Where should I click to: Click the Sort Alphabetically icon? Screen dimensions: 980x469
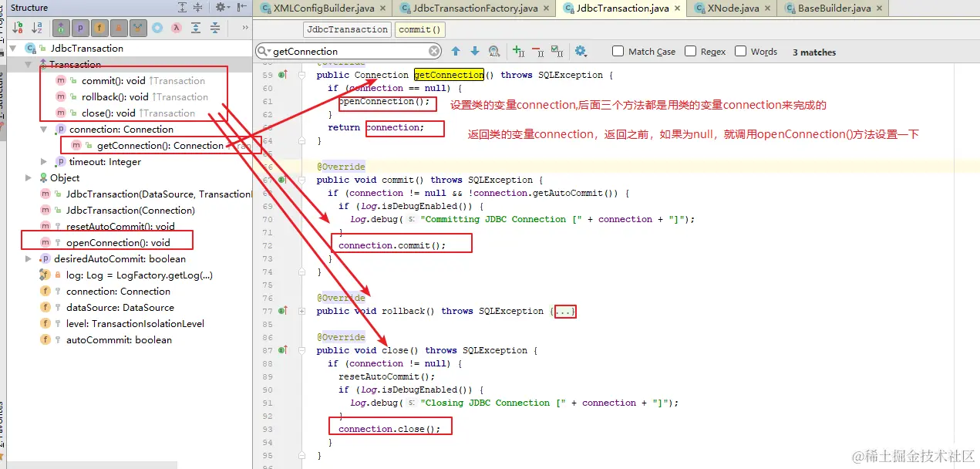(37, 28)
